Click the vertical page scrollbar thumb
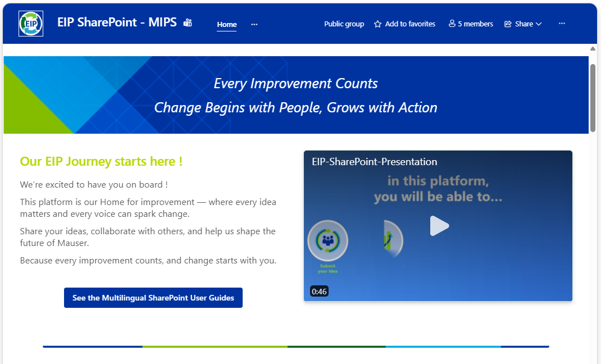This screenshot has width=601, height=364. [x=593, y=98]
